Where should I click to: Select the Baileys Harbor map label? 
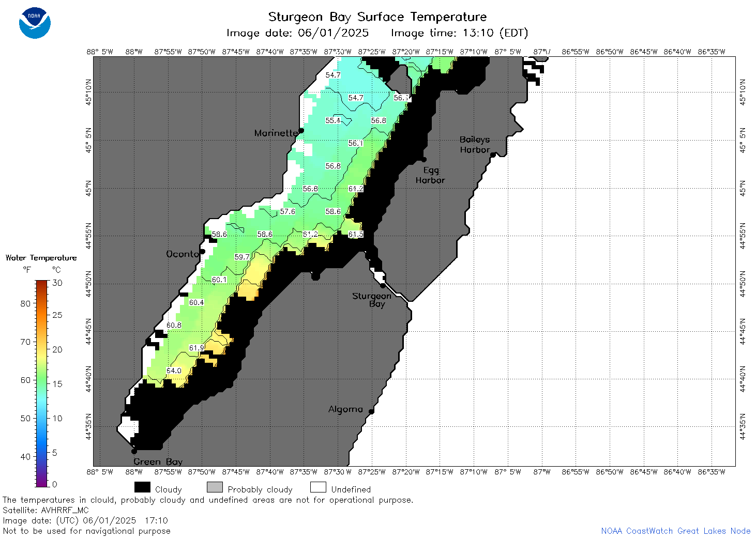[x=475, y=145]
